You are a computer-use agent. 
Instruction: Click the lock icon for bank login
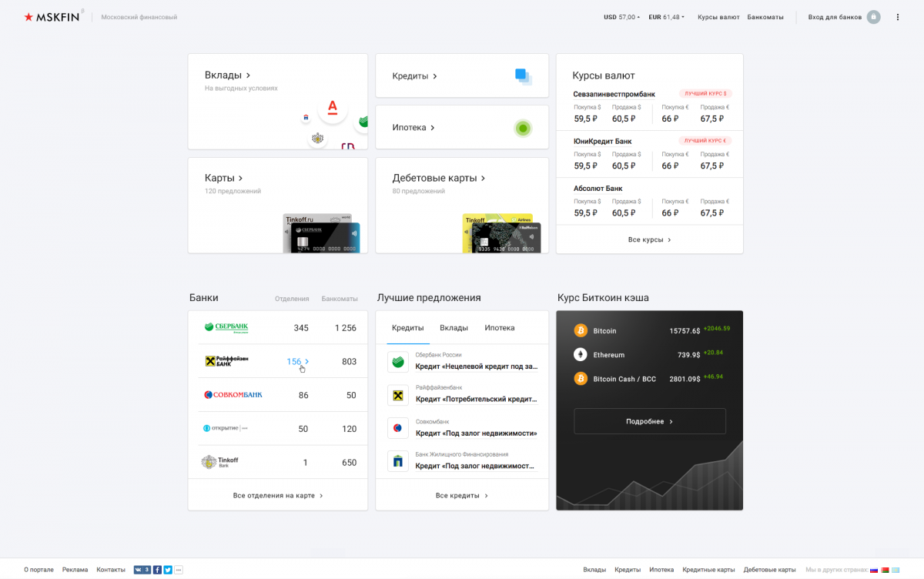(873, 17)
